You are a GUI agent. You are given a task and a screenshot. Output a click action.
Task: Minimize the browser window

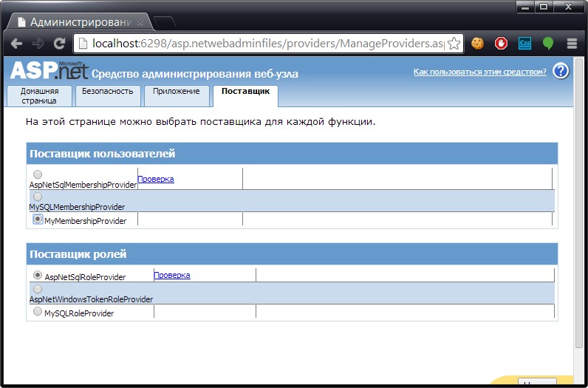pos(526,7)
